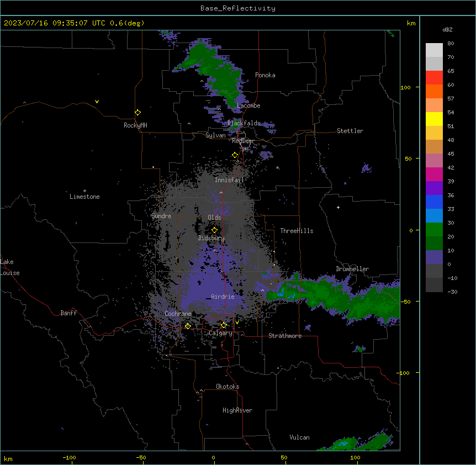Click the ThreeHills city label

(x=297, y=231)
